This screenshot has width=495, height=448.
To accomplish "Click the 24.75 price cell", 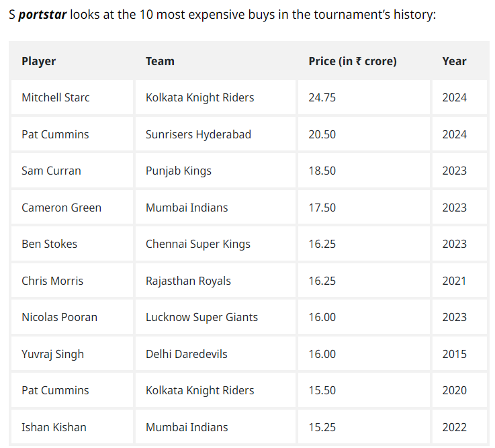I will 322,97.
